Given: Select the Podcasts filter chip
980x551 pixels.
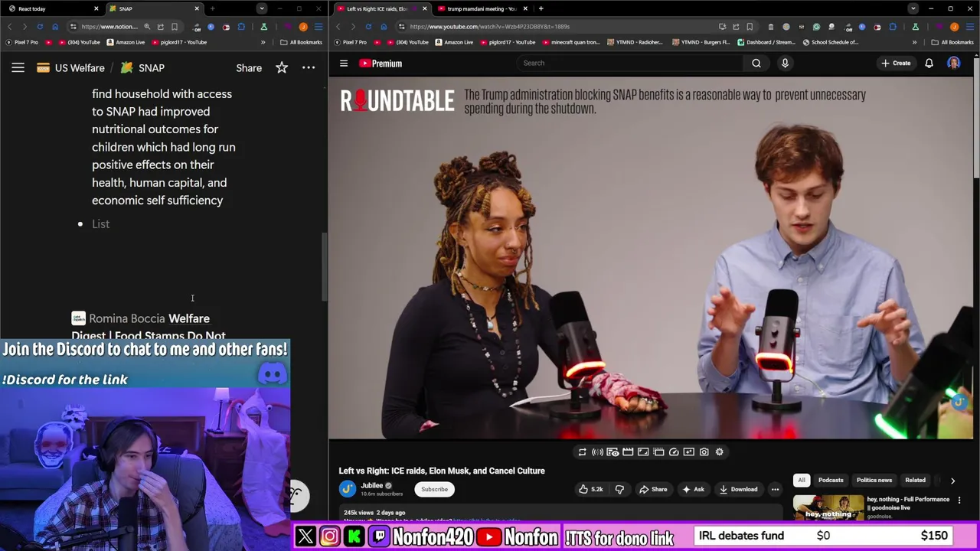Looking at the screenshot, I should click(x=831, y=481).
